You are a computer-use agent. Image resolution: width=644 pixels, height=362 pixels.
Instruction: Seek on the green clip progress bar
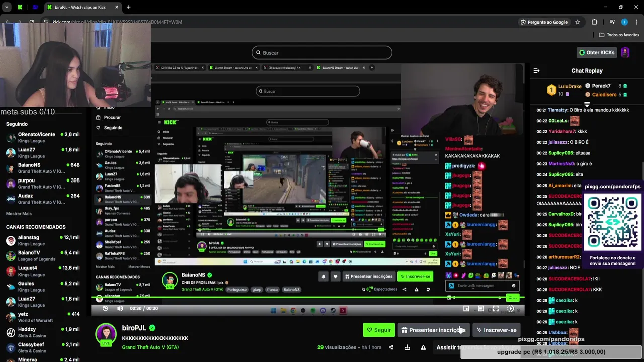[x=307, y=298]
